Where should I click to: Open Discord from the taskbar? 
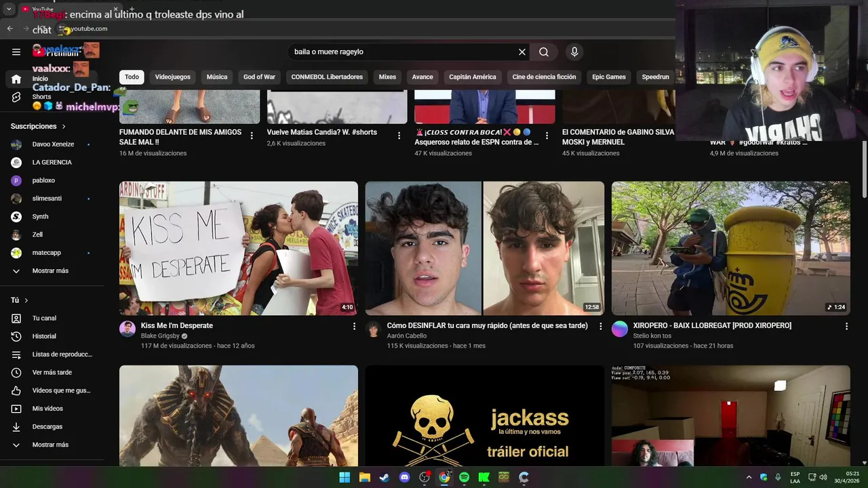[x=404, y=477]
